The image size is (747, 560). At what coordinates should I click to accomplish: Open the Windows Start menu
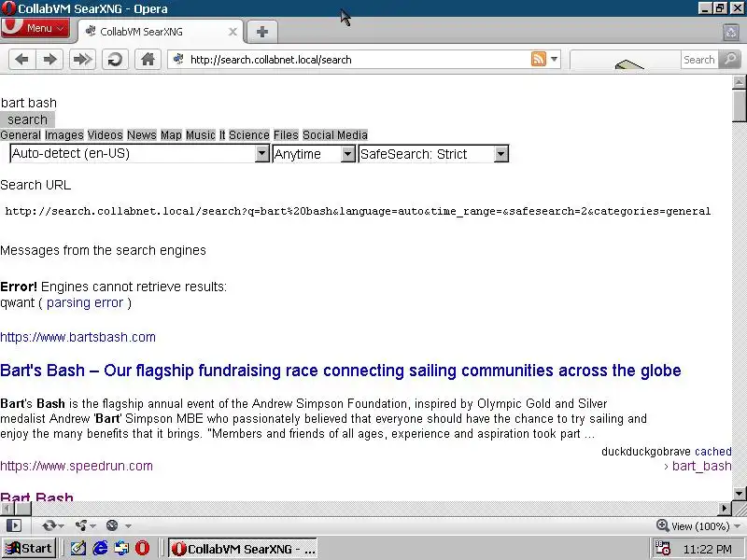coord(29,549)
